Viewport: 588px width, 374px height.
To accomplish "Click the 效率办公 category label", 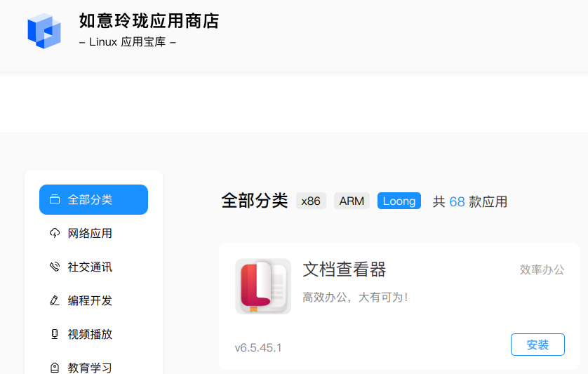I will click(542, 269).
